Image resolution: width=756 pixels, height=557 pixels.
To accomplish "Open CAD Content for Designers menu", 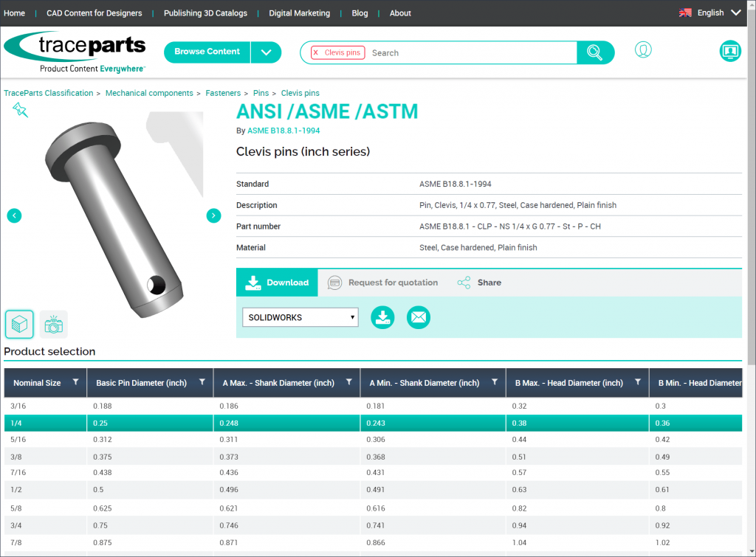I will click(94, 13).
